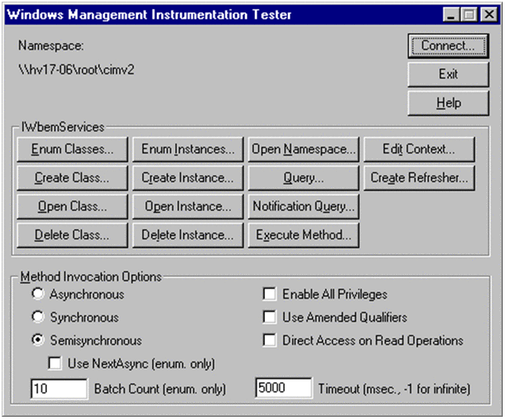Image resolution: width=506 pixels, height=420 pixels.
Task: Click Enum Classes button
Action: [x=73, y=149]
